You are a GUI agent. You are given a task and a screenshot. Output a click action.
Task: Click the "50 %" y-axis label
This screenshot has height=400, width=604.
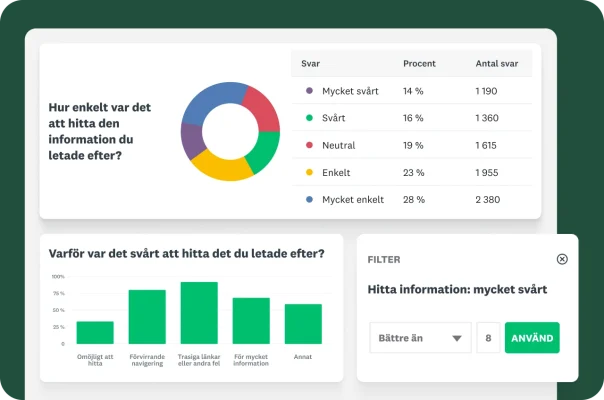(x=59, y=310)
